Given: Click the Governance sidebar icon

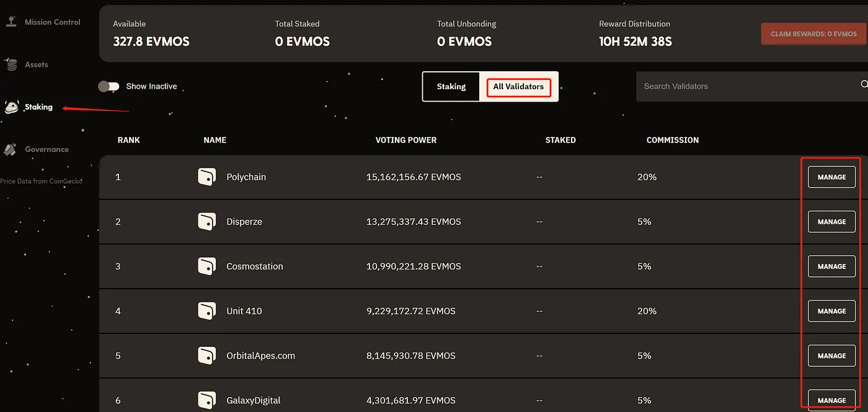Looking at the screenshot, I should pyautogui.click(x=11, y=149).
